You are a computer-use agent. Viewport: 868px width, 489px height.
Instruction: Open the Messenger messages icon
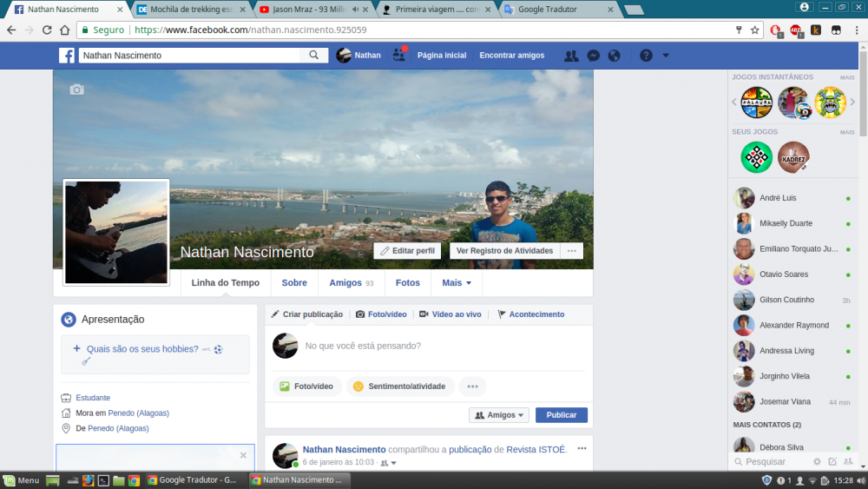pyautogui.click(x=593, y=56)
